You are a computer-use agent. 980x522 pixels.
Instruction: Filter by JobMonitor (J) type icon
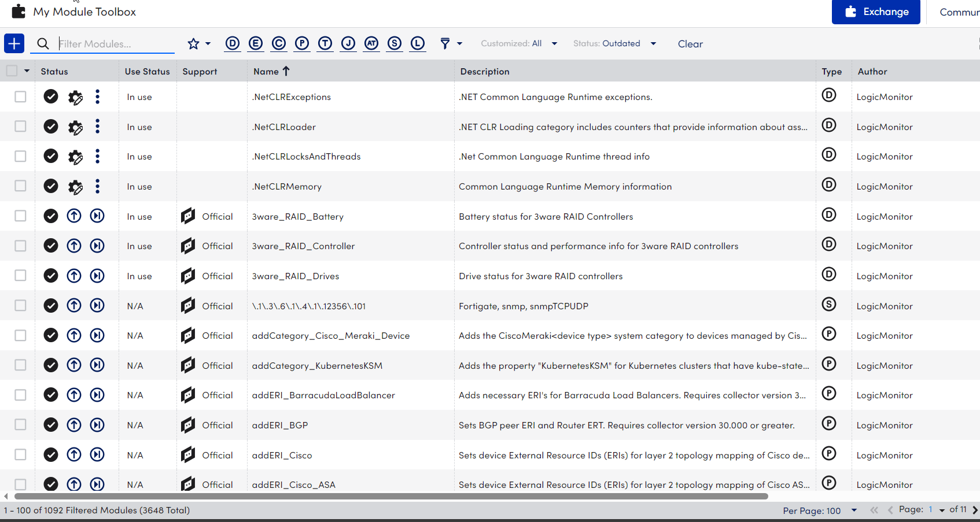348,43
